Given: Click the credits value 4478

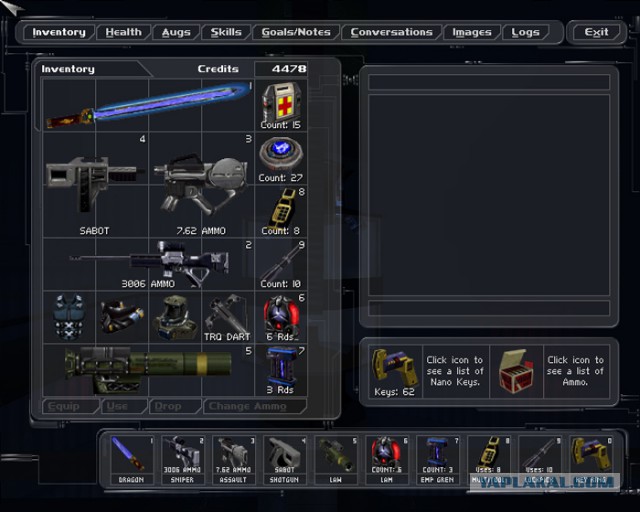Looking at the screenshot, I should point(289,69).
